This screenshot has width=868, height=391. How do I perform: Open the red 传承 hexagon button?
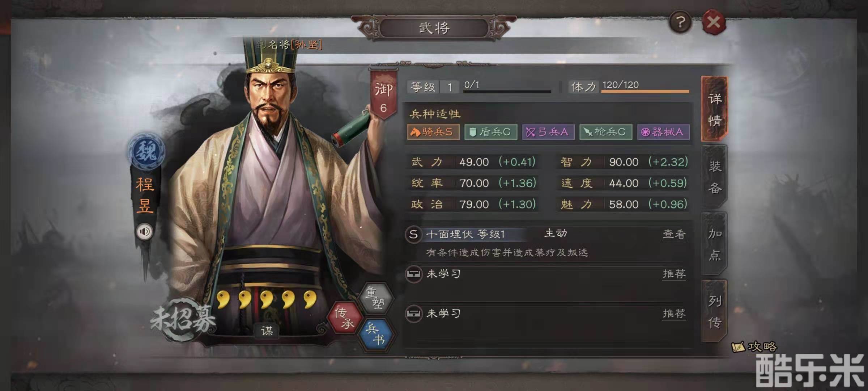345,318
